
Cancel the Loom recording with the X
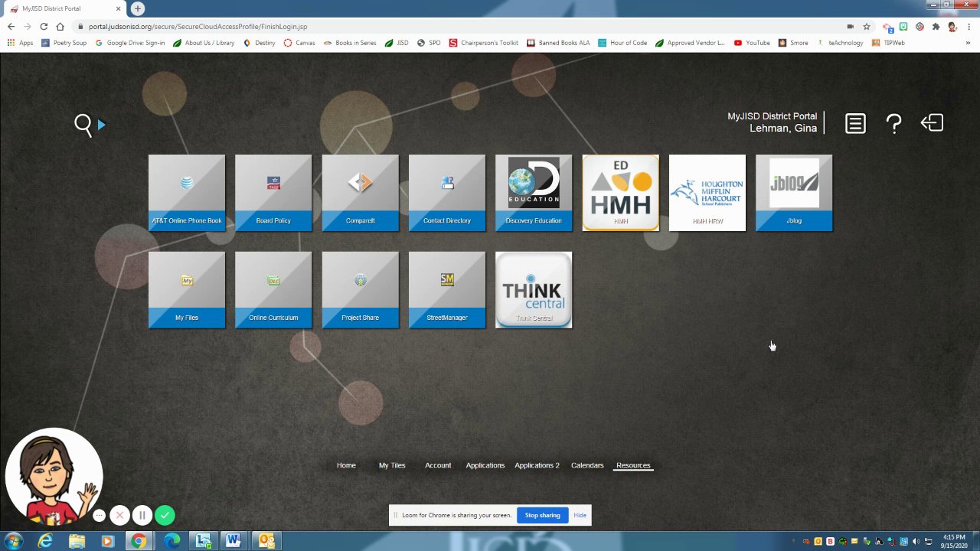click(119, 516)
